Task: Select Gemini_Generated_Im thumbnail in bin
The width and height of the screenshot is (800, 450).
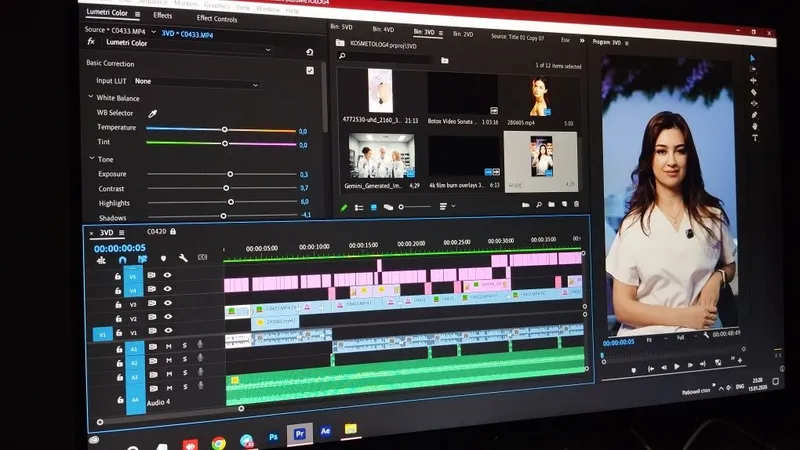Action: (x=382, y=156)
